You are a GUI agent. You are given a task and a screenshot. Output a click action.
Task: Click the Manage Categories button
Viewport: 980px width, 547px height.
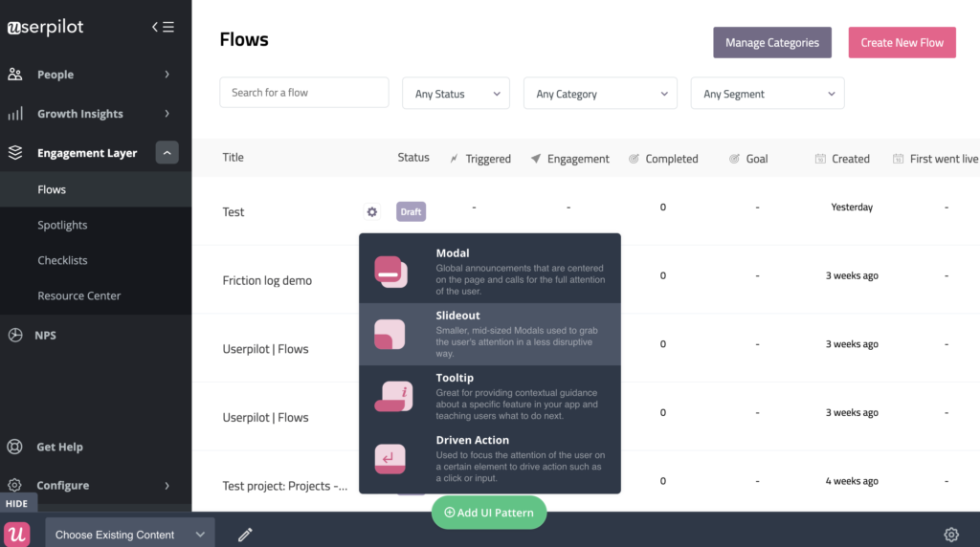pyautogui.click(x=772, y=42)
